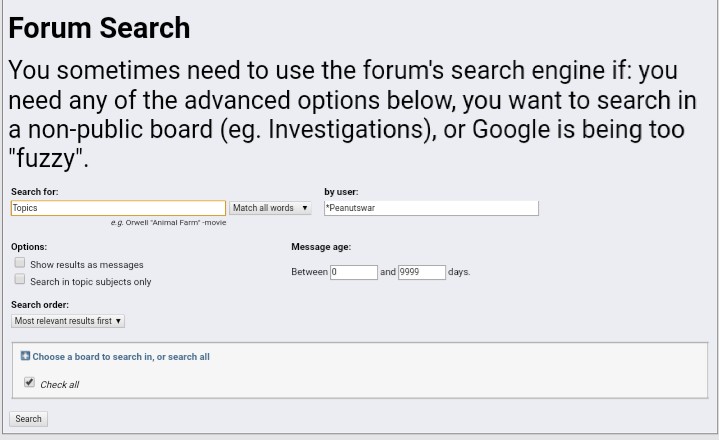Select the maximum days field containing 9999
This screenshot has height=440, width=719.
pos(422,272)
